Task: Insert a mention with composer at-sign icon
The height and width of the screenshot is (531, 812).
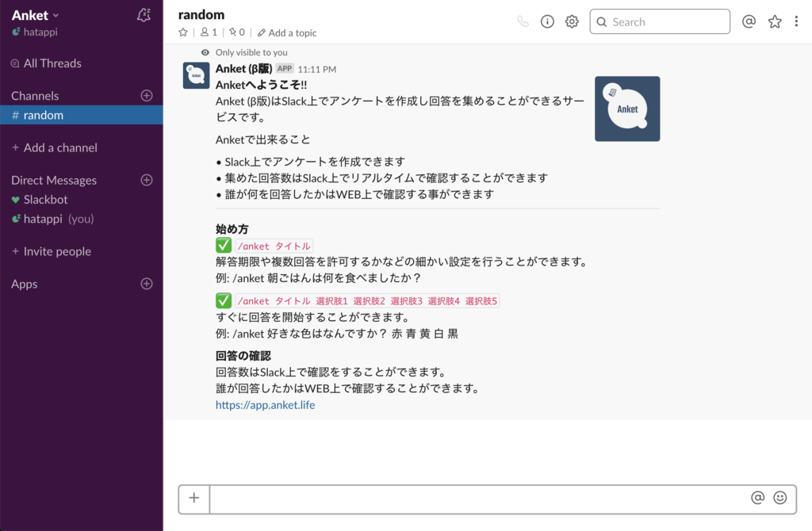Action: click(757, 498)
